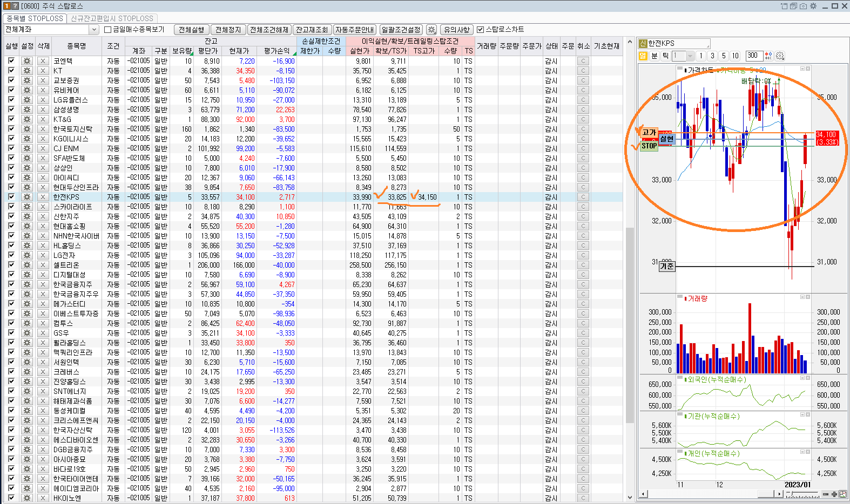
Task: Delete the 셀트리온 row with X icon
Action: [x=43, y=265]
